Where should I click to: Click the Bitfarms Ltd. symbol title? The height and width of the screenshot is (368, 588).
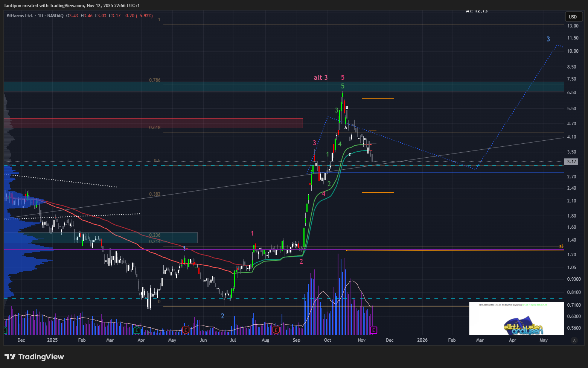[x=20, y=16]
